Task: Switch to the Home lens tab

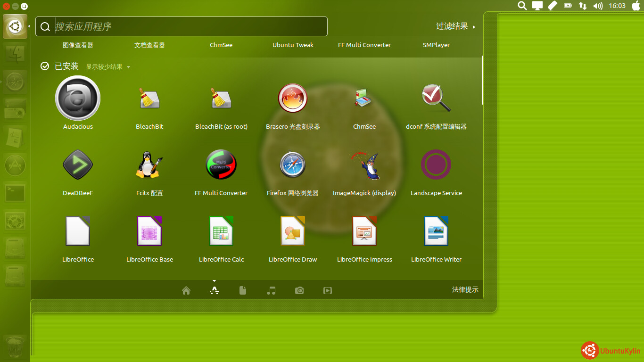Action: (186, 290)
